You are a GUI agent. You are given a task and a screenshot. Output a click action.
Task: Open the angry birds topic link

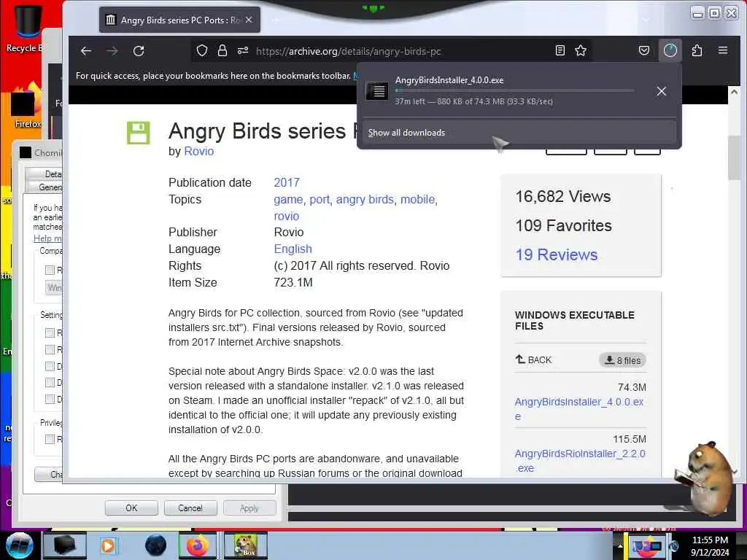[365, 200]
